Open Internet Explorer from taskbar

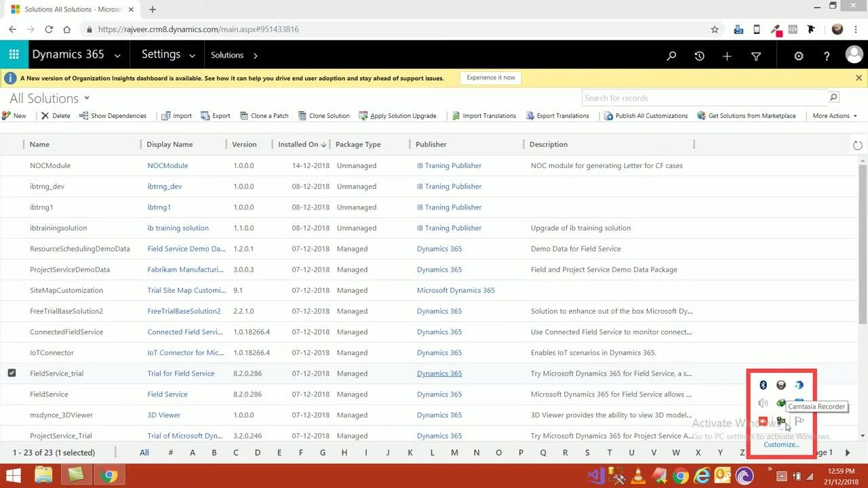[x=702, y=476]
